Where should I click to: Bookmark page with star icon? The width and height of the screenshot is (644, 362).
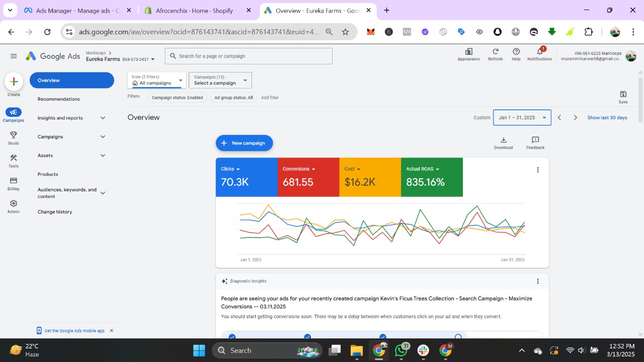point(345,32)
